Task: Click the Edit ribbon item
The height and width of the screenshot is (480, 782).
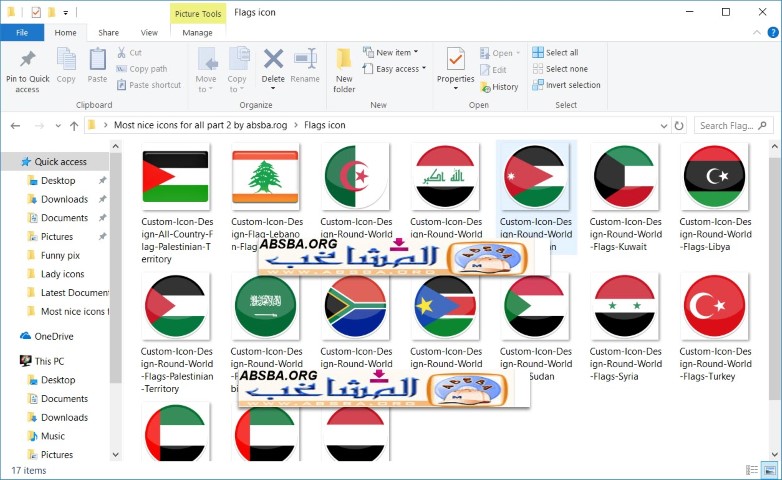Action: click(x=493, y=70)
